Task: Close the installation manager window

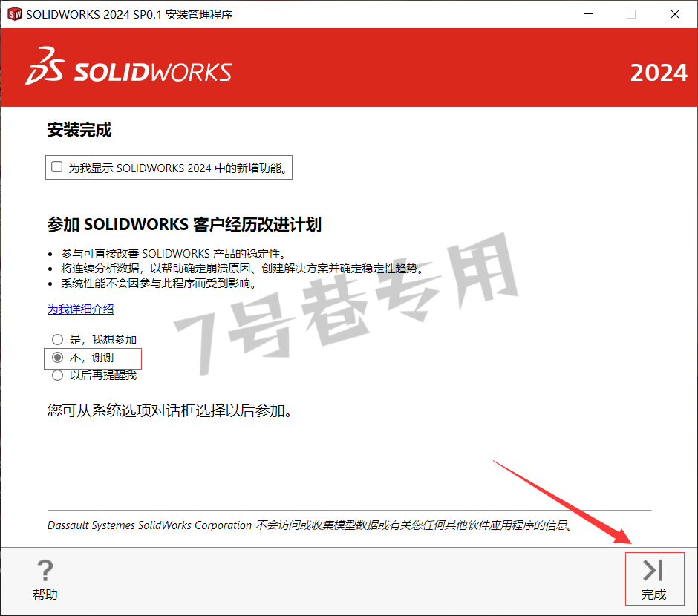Action: point(675,14)
